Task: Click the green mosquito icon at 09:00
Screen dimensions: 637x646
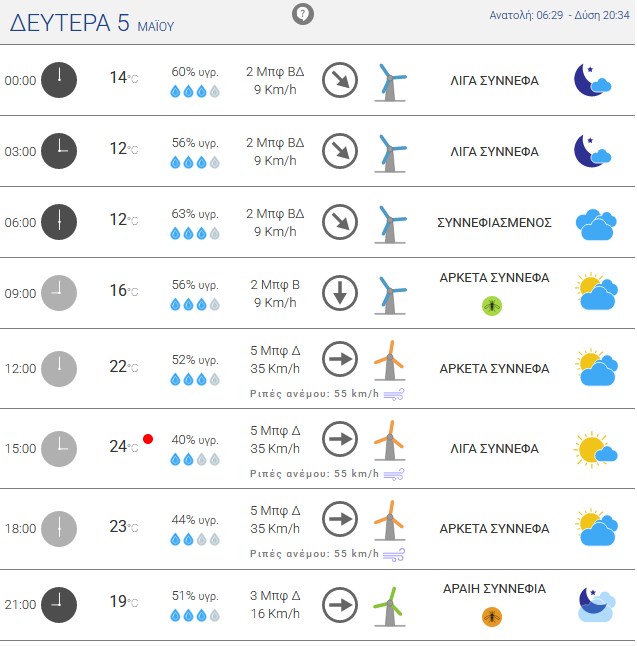Action: pos(492,306)
